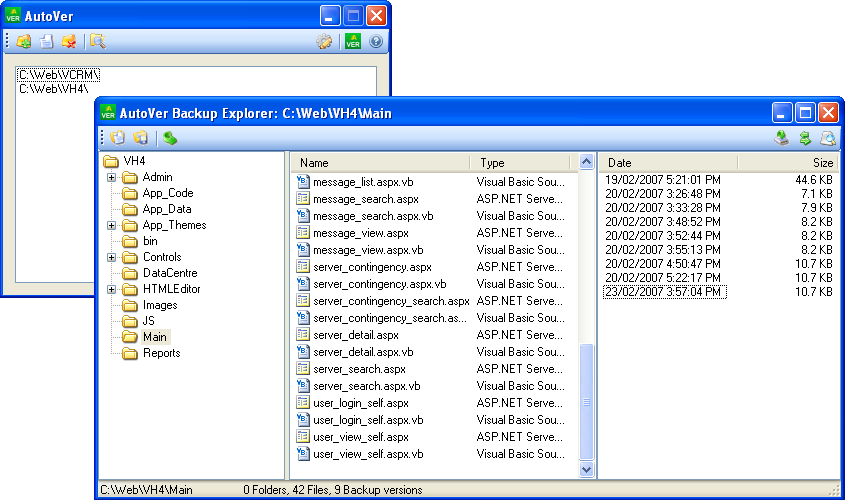This screenshot has height=500, width=846.
Task: Click the VB icon beside server_detail.aspx.vb
Action: pyautogui.click(x=303, y=351)
